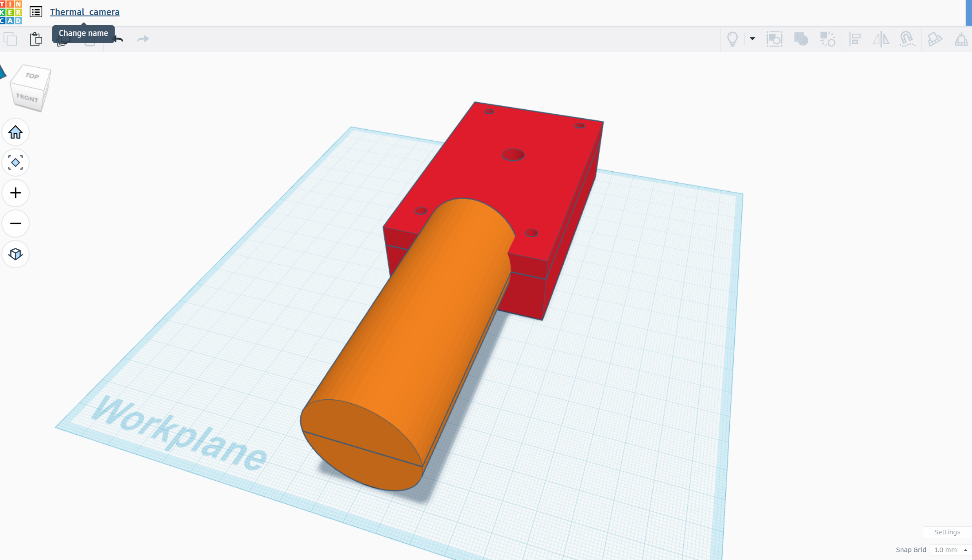Click the Delete trash icon
Viewport: 972px width, 560px height.
[x=90, y=39]
